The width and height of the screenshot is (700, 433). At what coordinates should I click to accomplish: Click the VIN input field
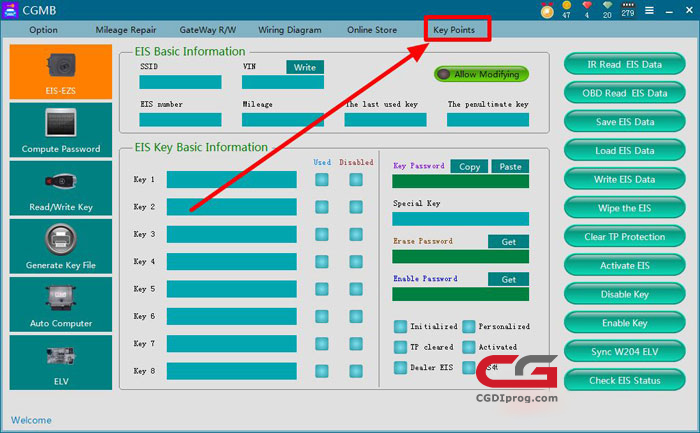point(283,82)
